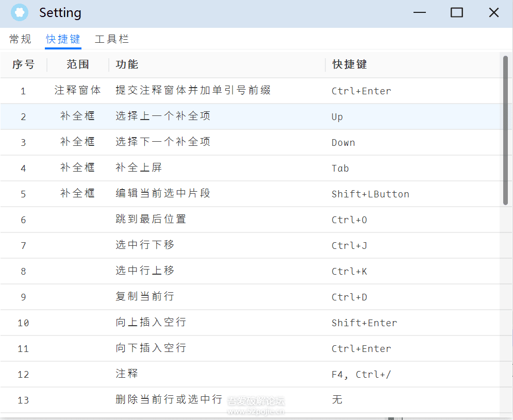This screenshot has width=513, height=420.
Task: Select the Ctrl+Enter shortcut in row 1
Action: coord(361,91)
